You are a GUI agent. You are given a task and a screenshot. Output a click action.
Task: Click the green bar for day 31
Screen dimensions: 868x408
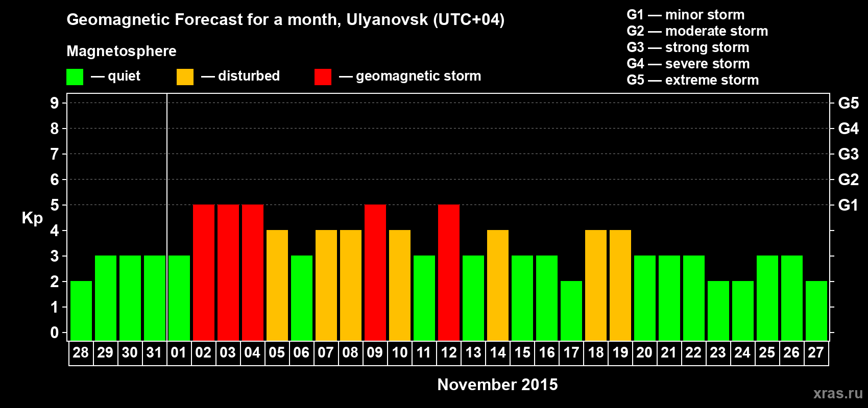(155, 298)
